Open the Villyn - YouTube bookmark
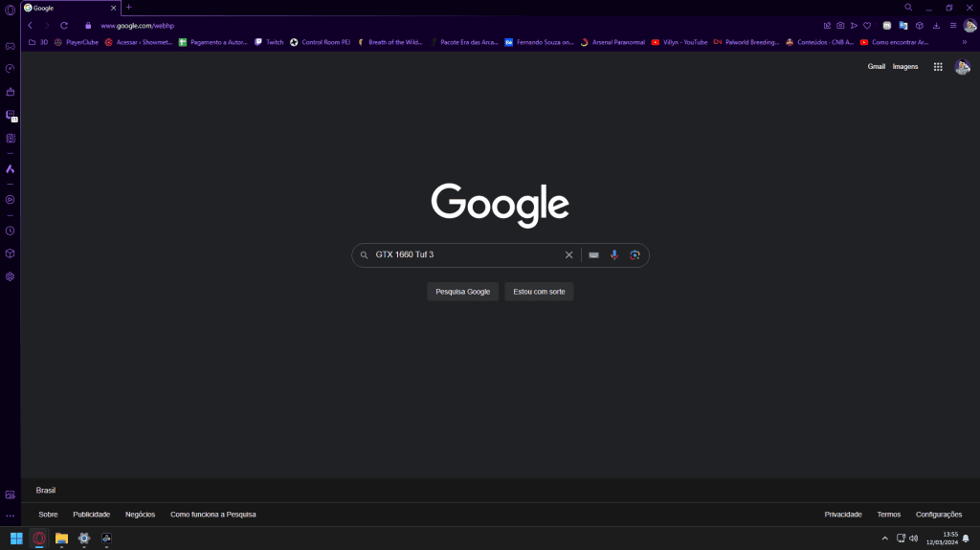The width and height of the screenshot is (980, 550). tap(679, 42)
